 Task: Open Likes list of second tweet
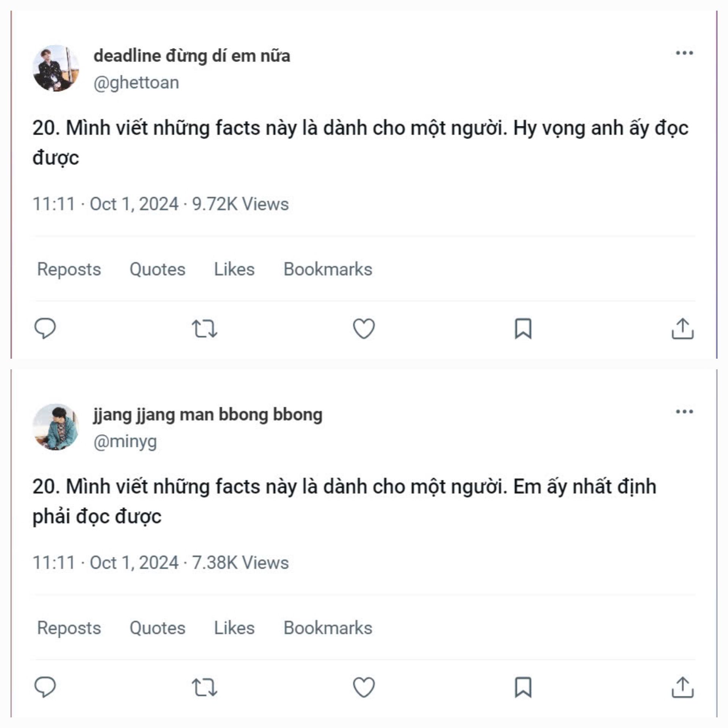234,628
